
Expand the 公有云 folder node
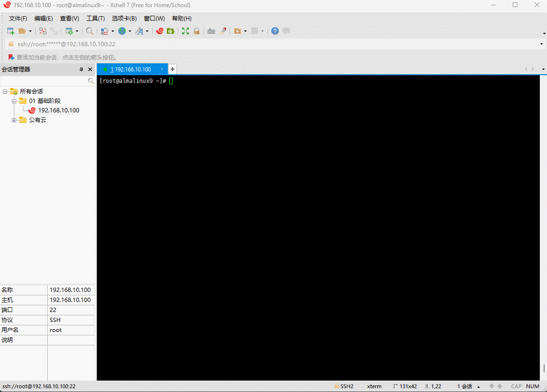point(14,120)
